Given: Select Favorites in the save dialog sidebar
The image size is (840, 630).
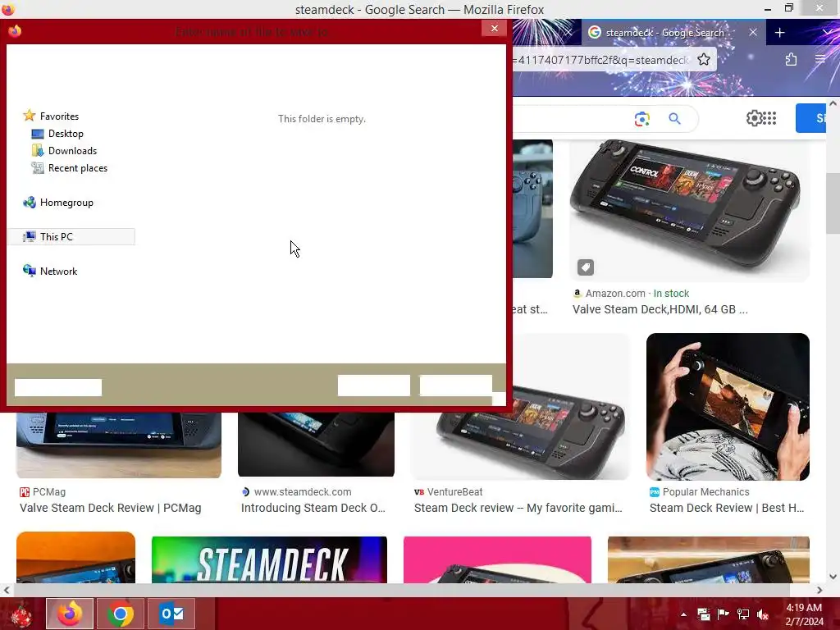Looking at the screenshot, I should pyautogui.click(x=59, y=116).
